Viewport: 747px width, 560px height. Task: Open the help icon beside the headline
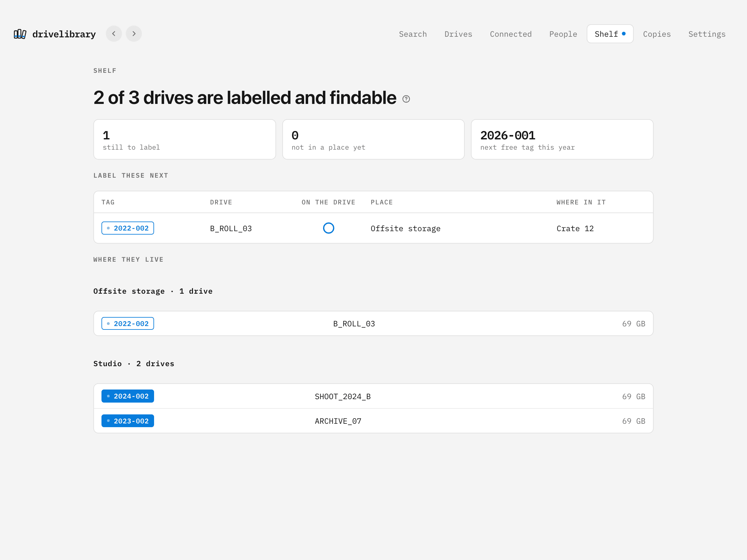pos(406,99)
